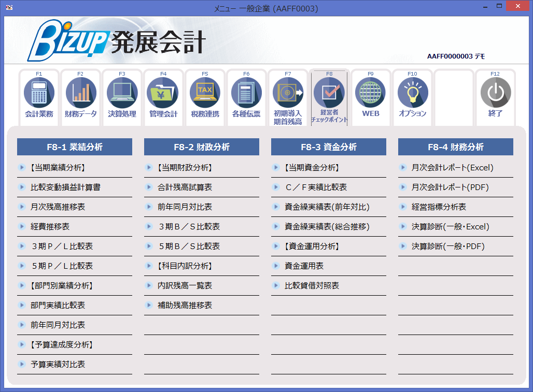Screen dimensions: 533x392
Task: Open the 財務データ (financial data) icon
Action: coord(80,97)
